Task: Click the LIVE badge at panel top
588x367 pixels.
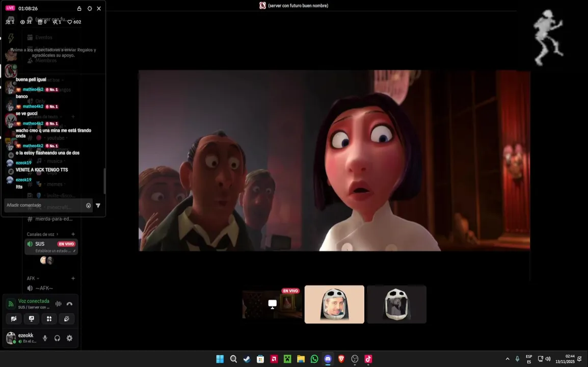Action: tap(10, 8)
